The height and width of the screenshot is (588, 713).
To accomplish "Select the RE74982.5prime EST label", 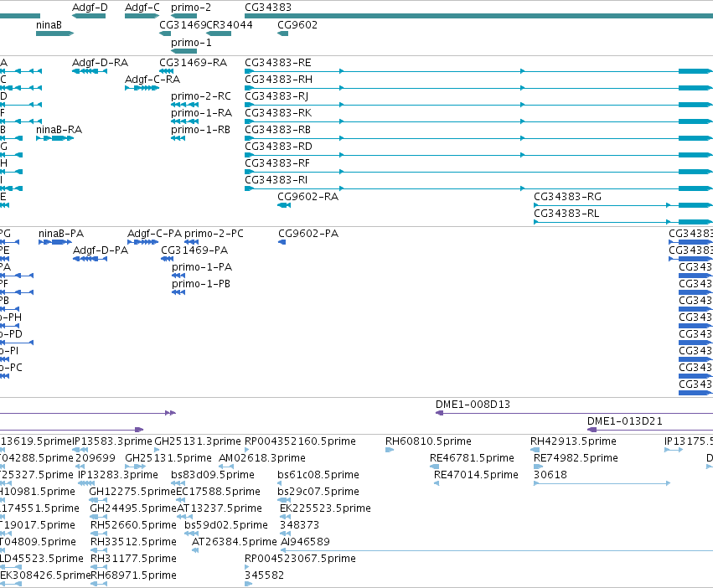I will [576, 459].
